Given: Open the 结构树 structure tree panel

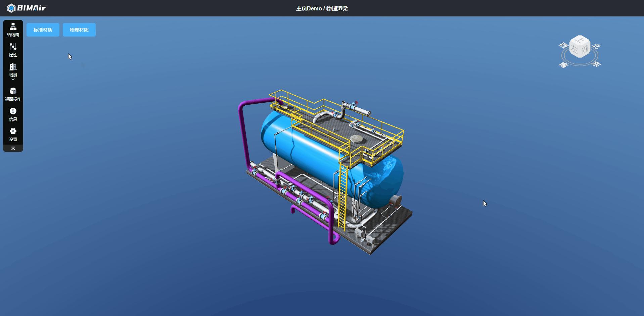Looking at the screenshot, I should pyautogui.click(x=13, y=30).
